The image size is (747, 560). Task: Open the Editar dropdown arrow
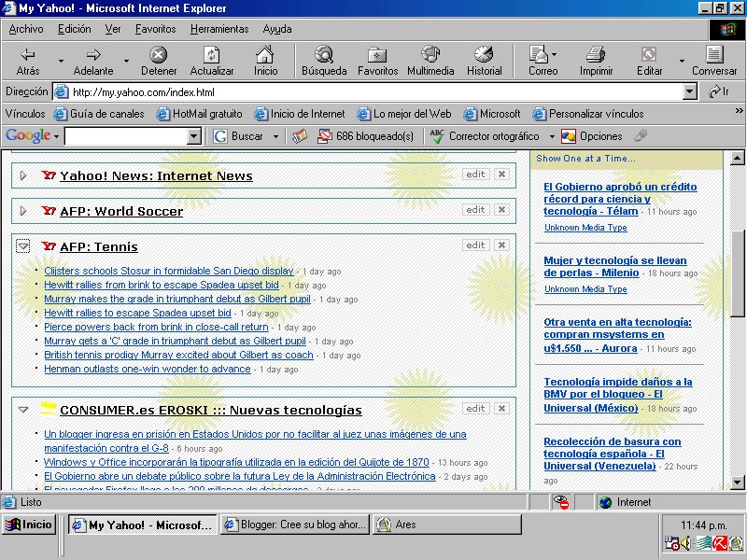[682, 61]
